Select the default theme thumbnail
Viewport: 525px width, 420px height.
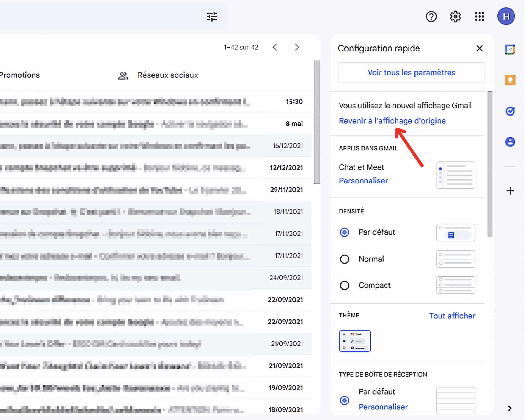point(355,341)
